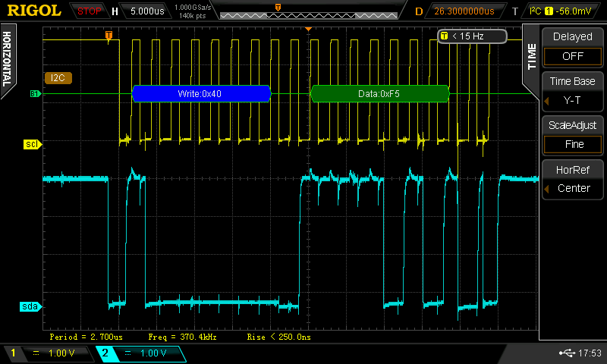Click the 1.000GSa/s sample rate readout
Viewport: 607px width, 364px height.
coord(193,8)
